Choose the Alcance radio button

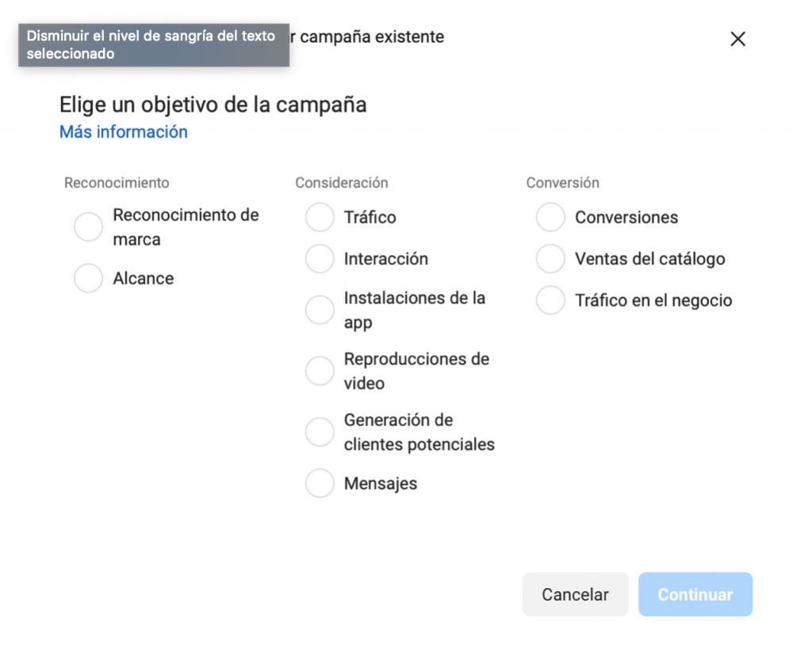[89, 278]
